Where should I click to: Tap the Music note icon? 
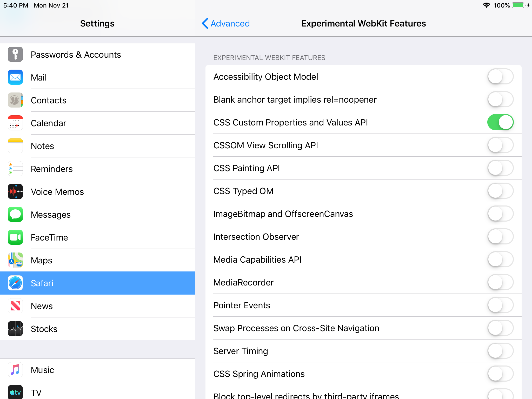(15, 370)
